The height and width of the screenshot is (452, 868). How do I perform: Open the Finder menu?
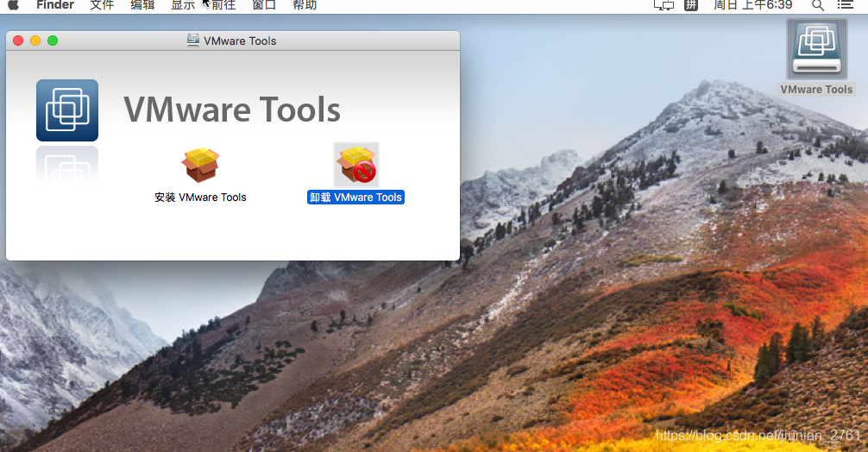coord(55,5)
